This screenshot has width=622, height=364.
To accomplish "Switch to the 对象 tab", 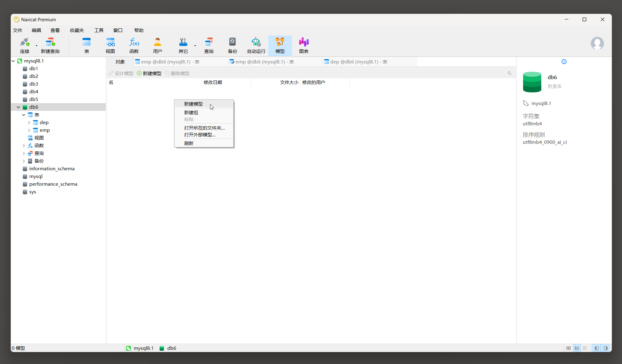I will pyautogui.click(x=120, y=62).
